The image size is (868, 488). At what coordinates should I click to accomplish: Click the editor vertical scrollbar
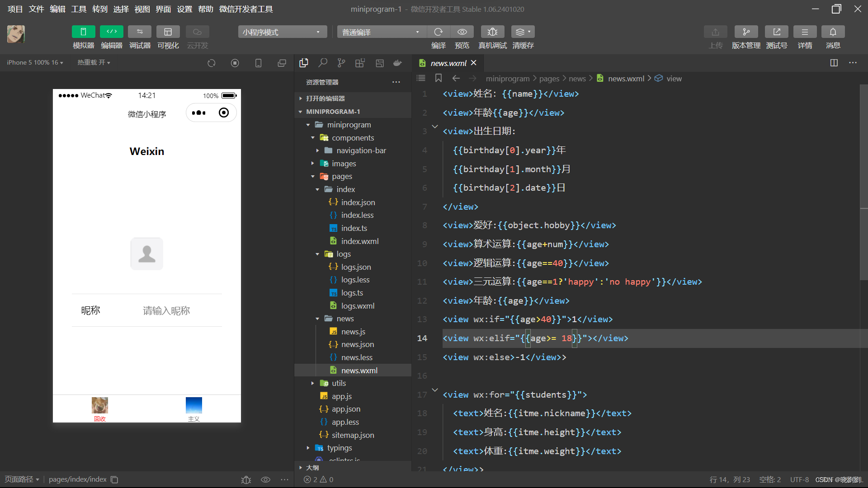[x=863, y=181]
